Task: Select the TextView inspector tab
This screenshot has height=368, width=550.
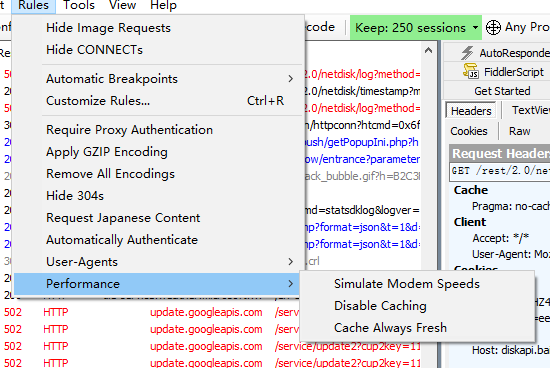Action: (530, 110)
